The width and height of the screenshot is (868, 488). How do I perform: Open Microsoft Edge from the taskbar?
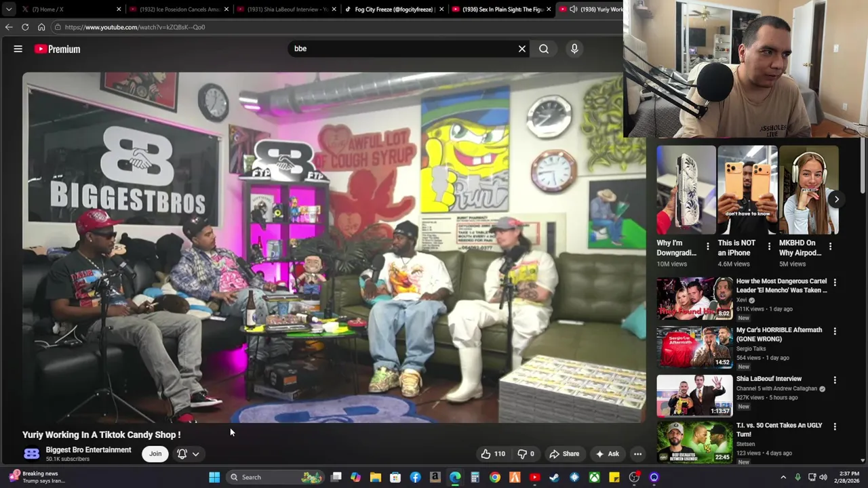click(454, 477)
